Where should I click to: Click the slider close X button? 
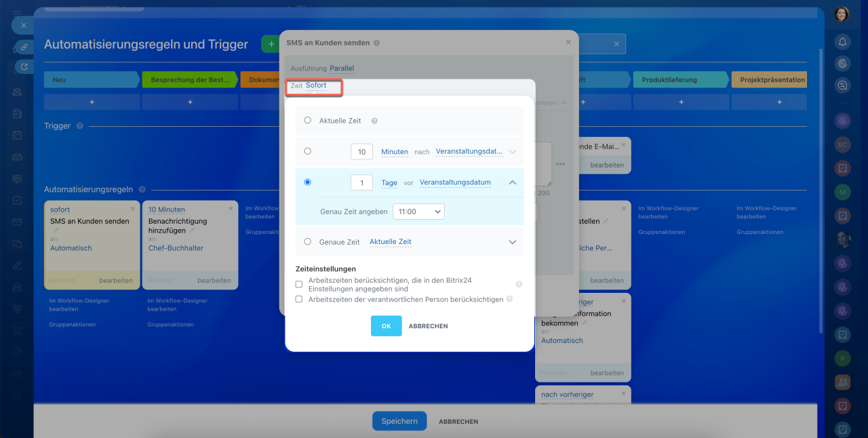click(x=23, y=25)
